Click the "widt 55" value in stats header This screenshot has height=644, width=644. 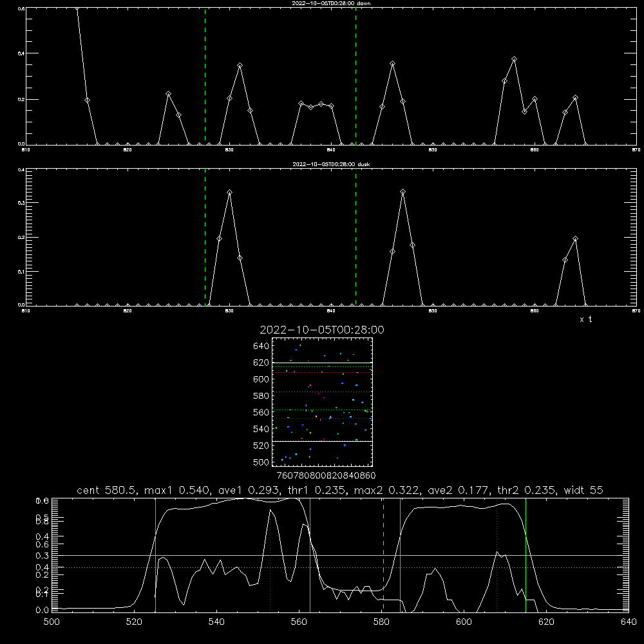[x=583, y=490]
